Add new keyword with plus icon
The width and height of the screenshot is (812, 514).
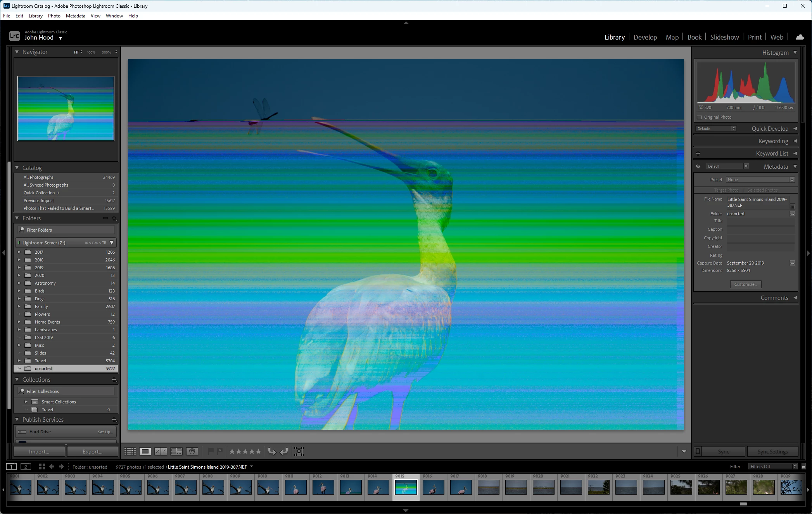click(x=698, y=153)
